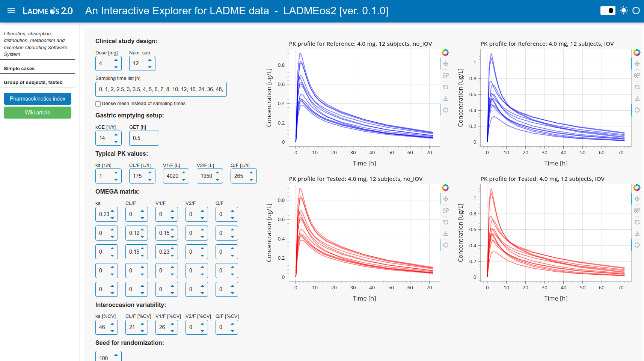
Task: Decrease Num. sub. with down arrow
Action: (x=150, y=67)
